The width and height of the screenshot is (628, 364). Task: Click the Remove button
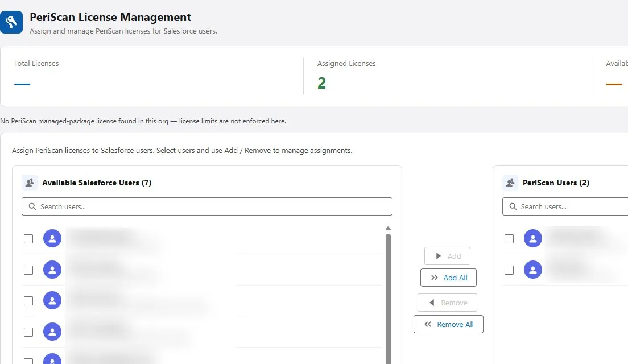(447, 303)
